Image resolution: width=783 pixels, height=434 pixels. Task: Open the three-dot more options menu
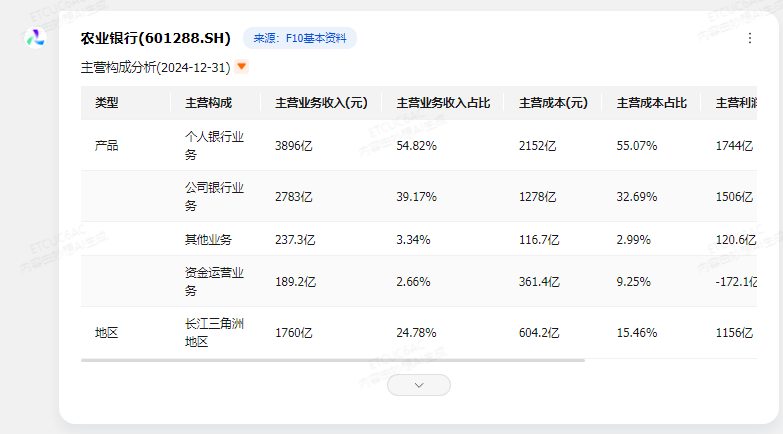[x=750, y=38]
